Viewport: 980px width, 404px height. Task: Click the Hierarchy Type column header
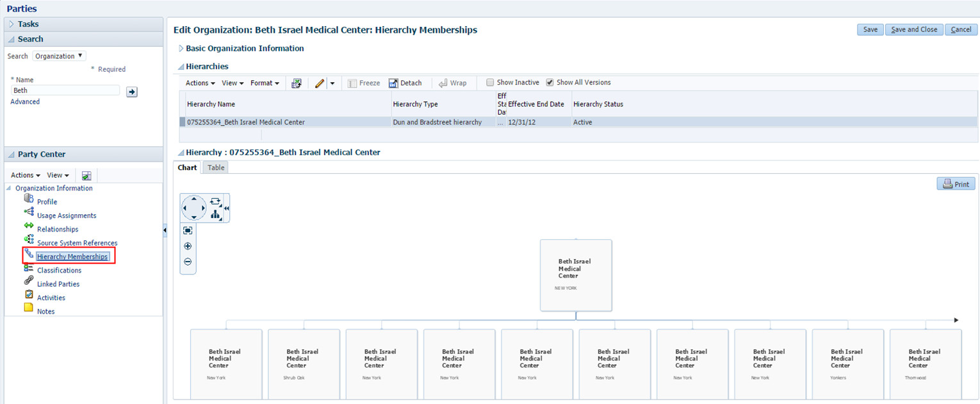coord(444,104)
